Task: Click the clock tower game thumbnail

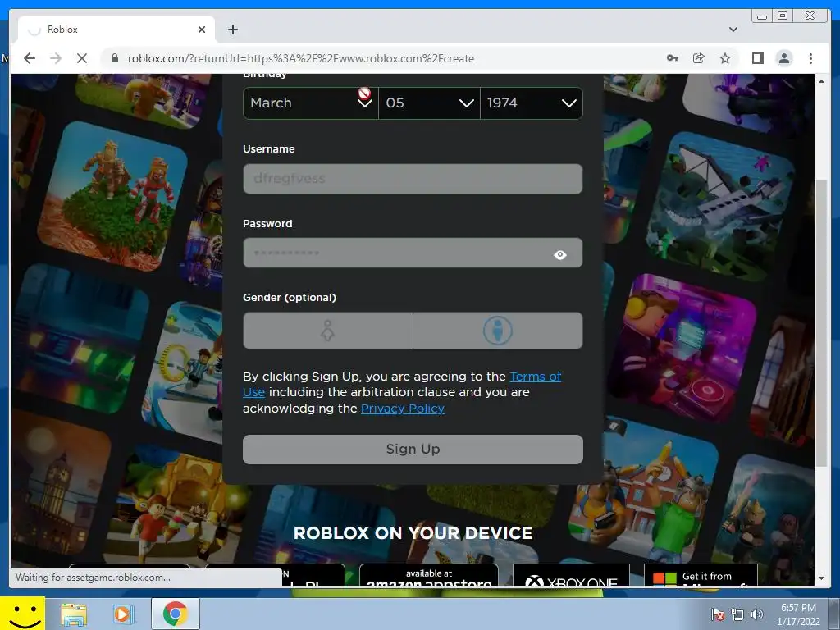Action: (60, 482)
